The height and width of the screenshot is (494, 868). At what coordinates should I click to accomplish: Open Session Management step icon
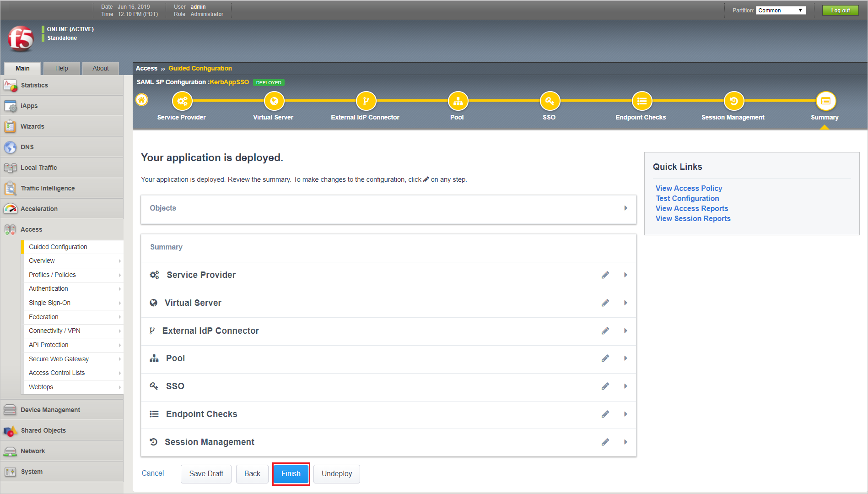[x=734, y=101]
